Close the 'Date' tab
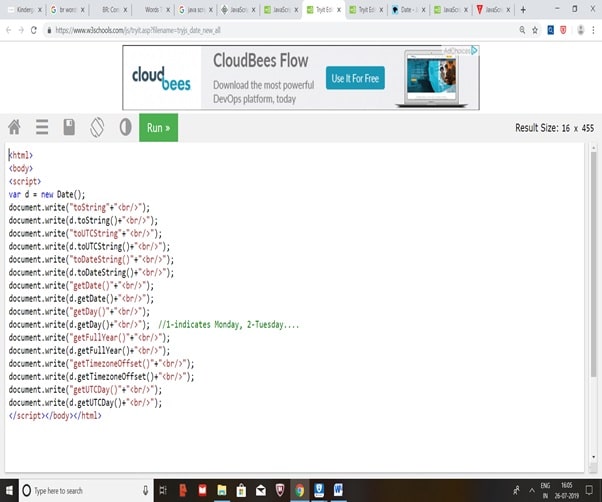 coord(423,10)
